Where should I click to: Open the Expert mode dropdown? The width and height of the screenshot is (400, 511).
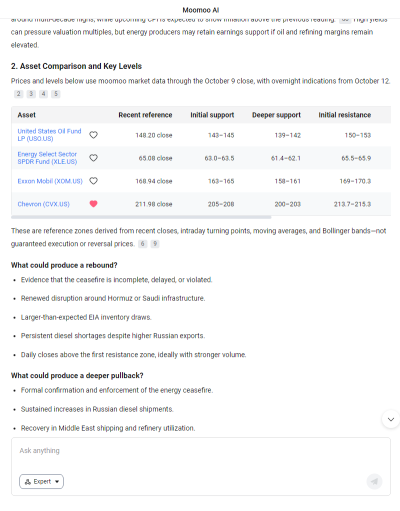[41, 481]
